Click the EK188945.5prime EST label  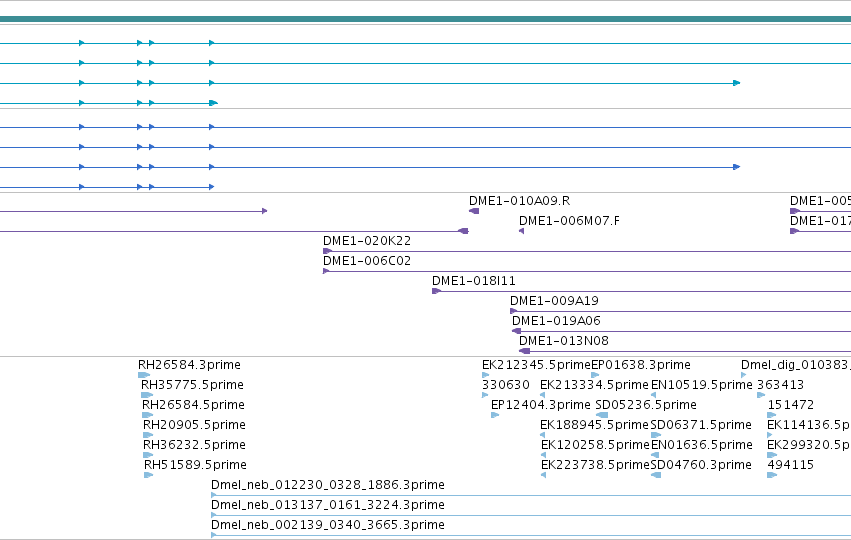tap(594, 425)
